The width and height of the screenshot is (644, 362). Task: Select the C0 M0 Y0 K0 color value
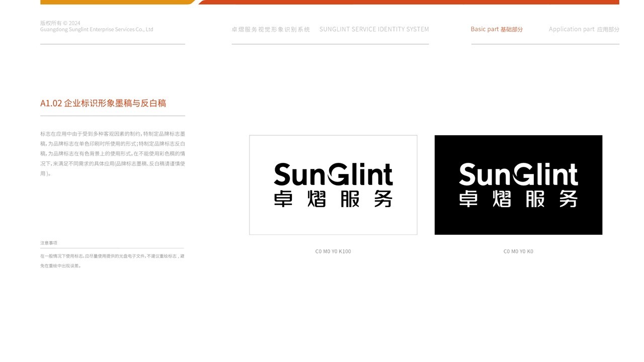[x=518, y=251]
